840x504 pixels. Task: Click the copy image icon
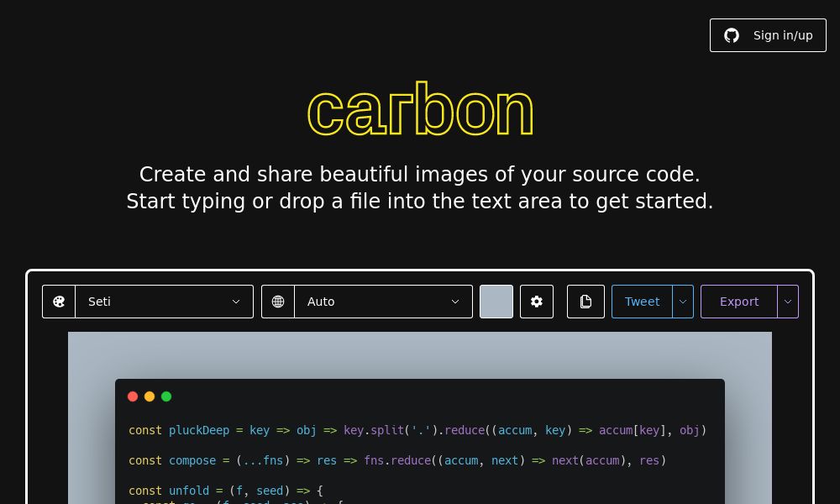[585, 302]
